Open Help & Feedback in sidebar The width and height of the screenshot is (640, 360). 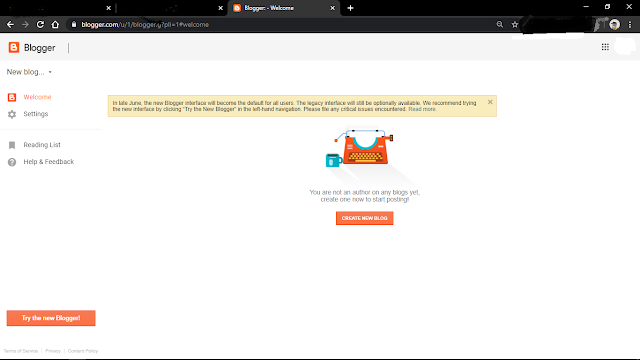49,162
